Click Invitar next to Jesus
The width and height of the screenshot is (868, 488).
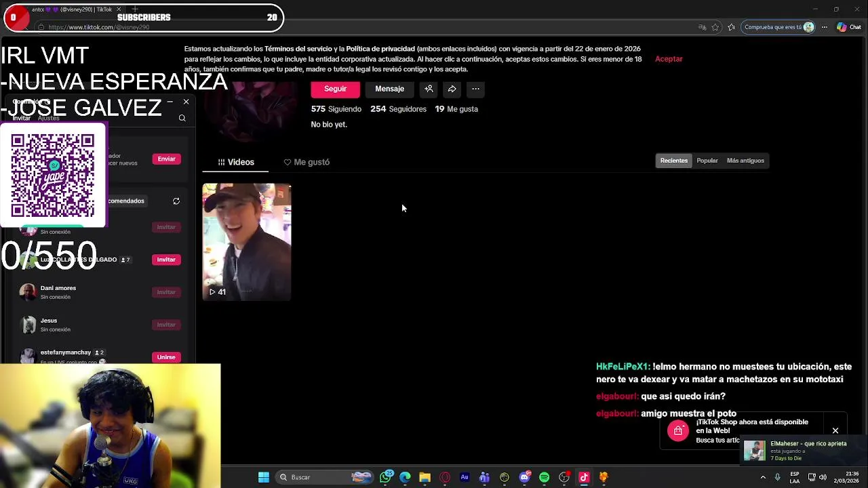click(x=166, y=325)
